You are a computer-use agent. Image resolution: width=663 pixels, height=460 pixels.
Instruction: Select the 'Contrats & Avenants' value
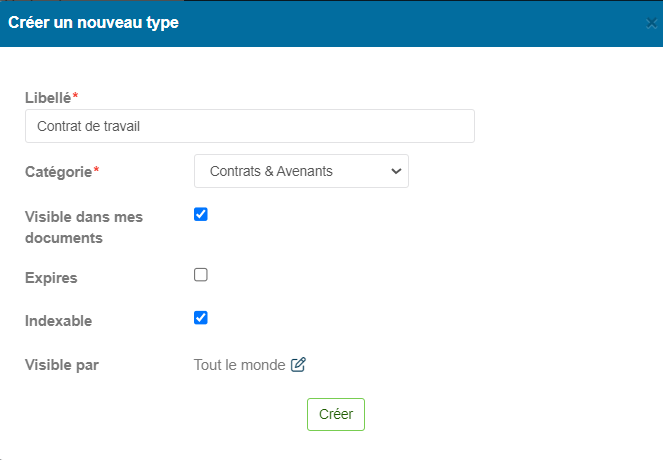271,171
